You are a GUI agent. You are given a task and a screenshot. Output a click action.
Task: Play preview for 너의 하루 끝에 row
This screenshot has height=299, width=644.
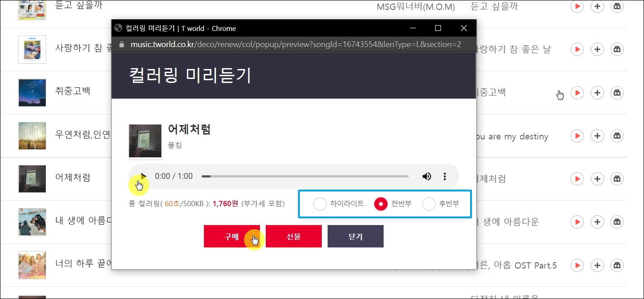coord(577,265)
